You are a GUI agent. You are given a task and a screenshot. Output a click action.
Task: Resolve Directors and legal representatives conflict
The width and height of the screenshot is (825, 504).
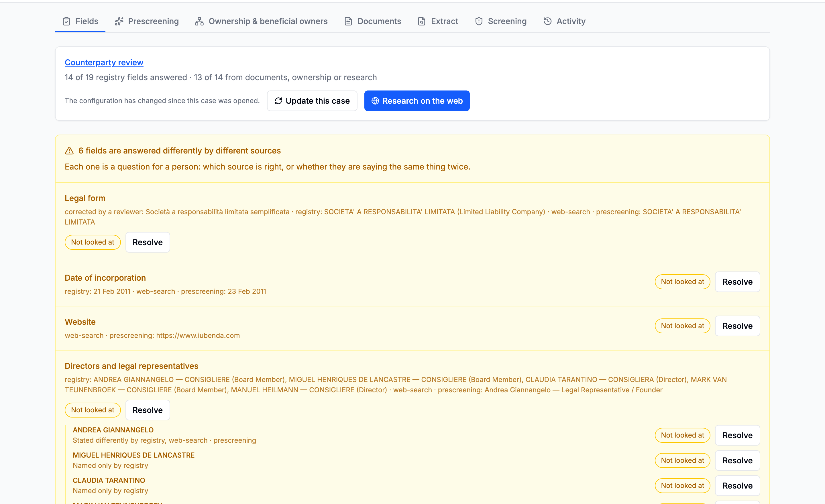148,410
